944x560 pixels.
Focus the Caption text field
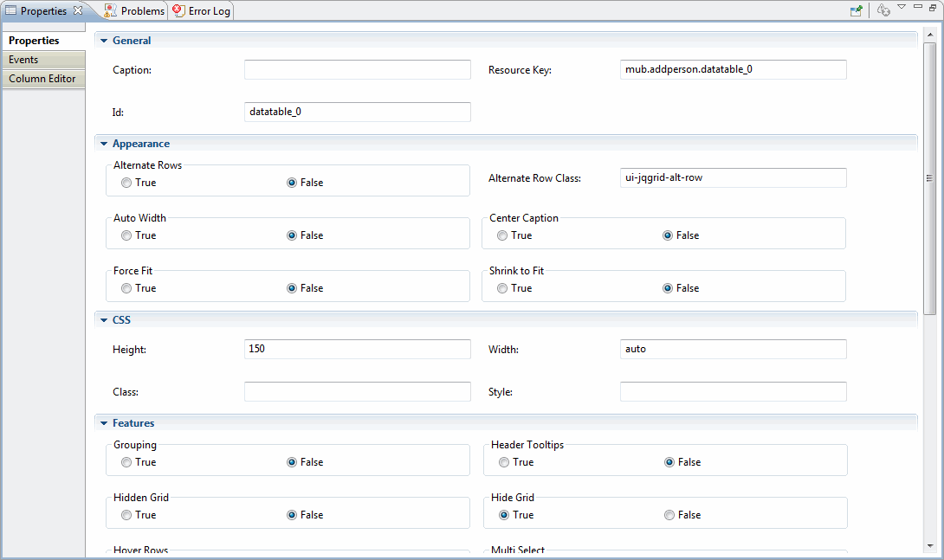358,70
